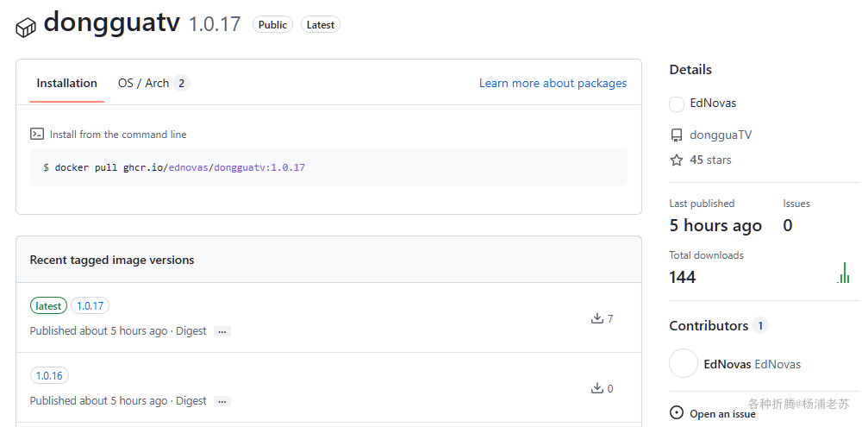Switch to the Installation tab

coord(67,83)
